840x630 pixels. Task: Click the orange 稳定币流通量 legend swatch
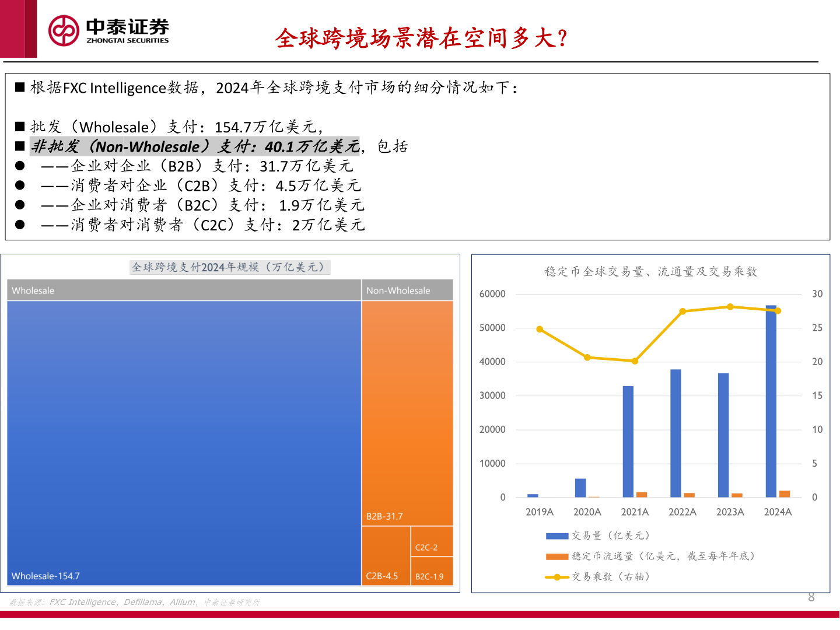pos(556,556)
